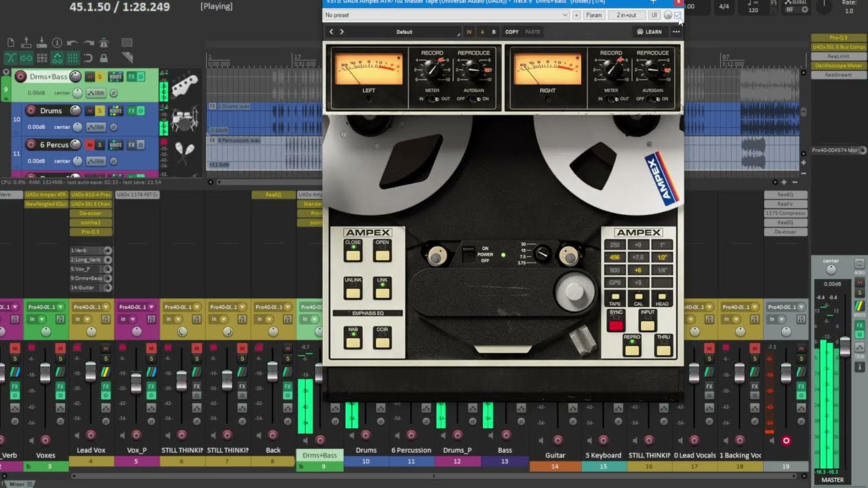868x488 pixels.
Task: Open Pro40 input menu on Lead Vox strip
Action: coord(91,307)
